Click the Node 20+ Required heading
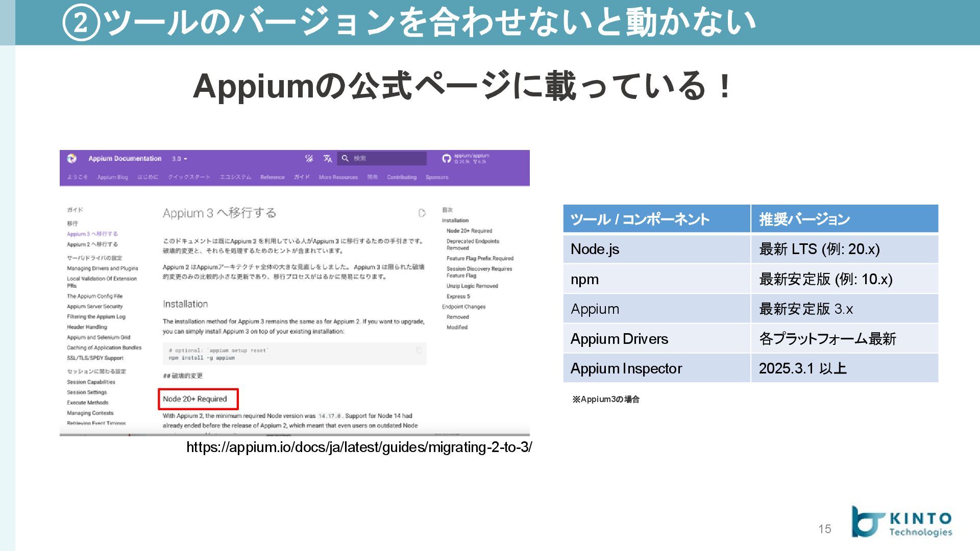Image resolution: width=980 pixels, height=551 pixels. (x=194, y=399)
